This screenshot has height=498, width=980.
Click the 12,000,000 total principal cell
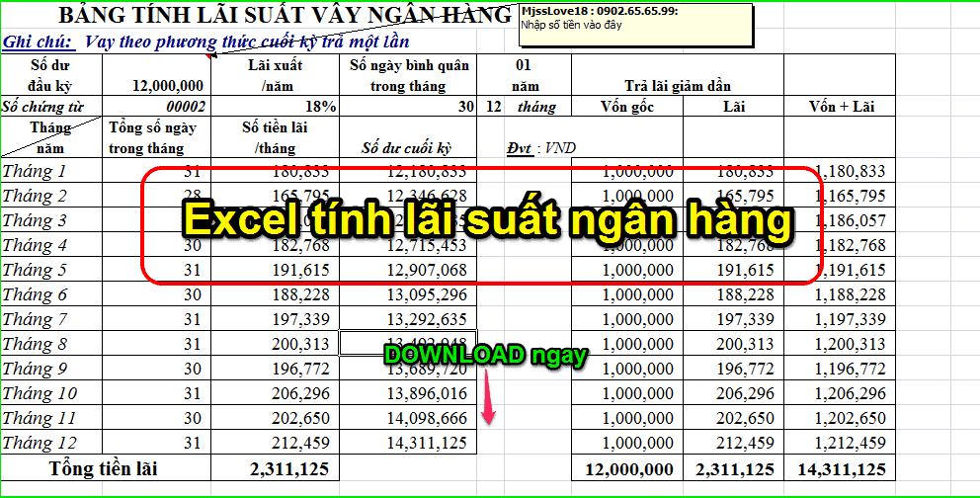coord(630,469)
